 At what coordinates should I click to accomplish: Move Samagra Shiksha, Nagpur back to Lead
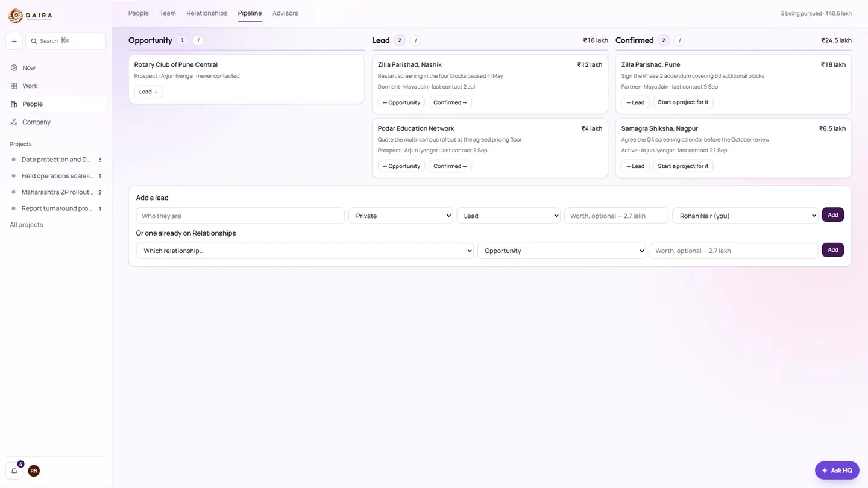pyautogui.click(x=635, y=166)
